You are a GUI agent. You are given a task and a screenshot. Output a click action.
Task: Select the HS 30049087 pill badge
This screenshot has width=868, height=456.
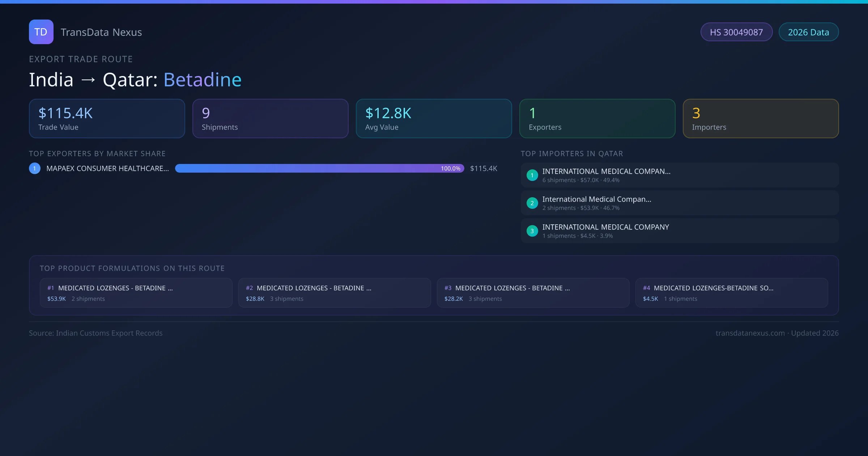coord(736,32)
